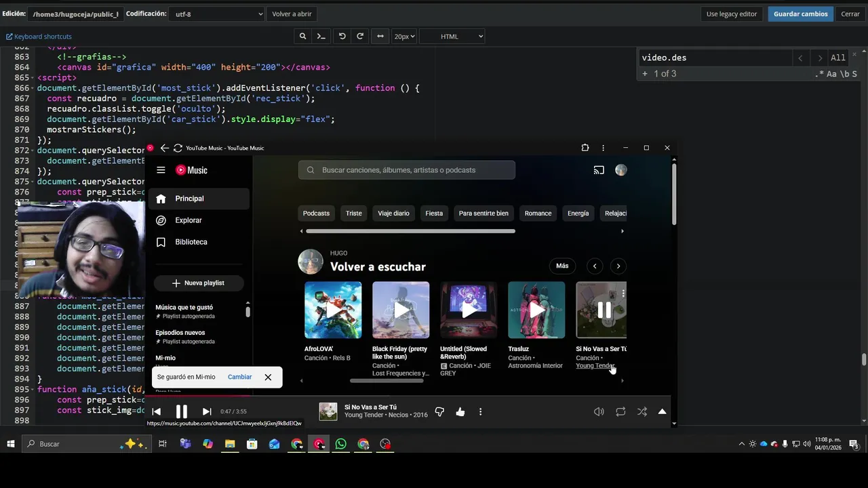Click Volver a abrir button

[292, 14]
